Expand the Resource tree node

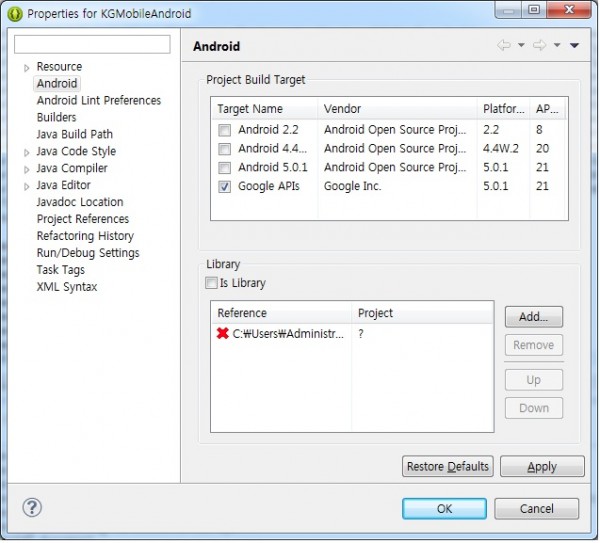click(x=26, y=68)
